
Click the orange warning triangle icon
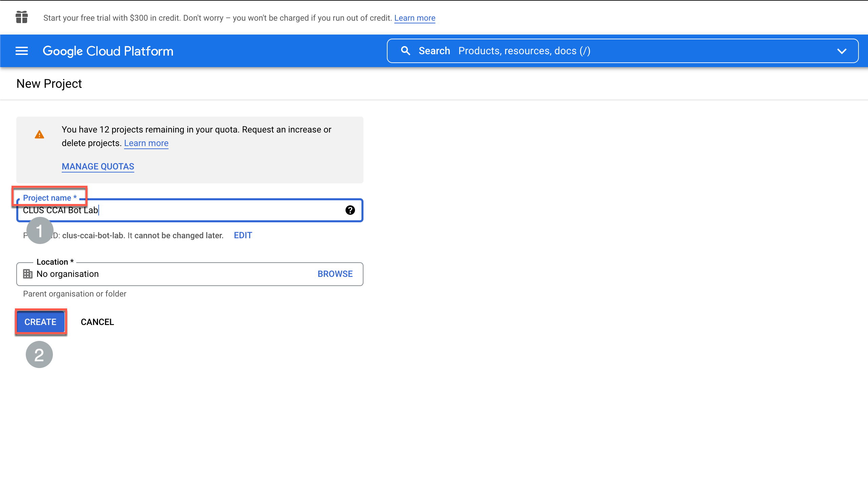pos(39,135)
